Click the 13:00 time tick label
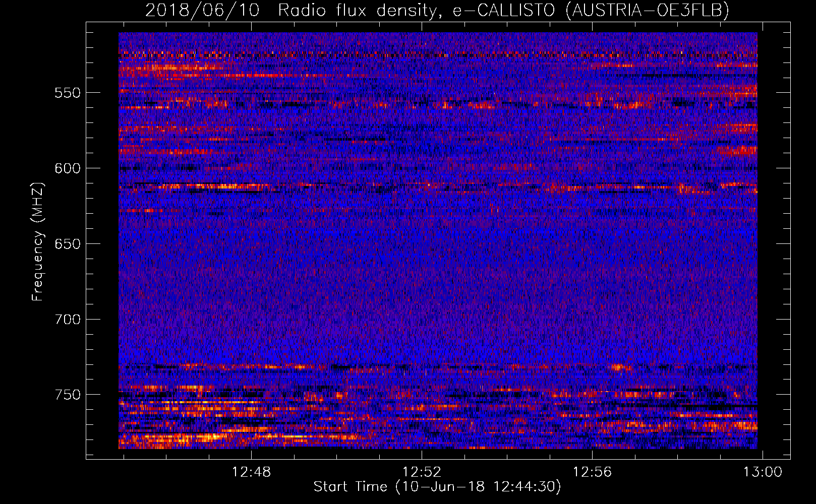816x504 pixels. click(763, 472)
